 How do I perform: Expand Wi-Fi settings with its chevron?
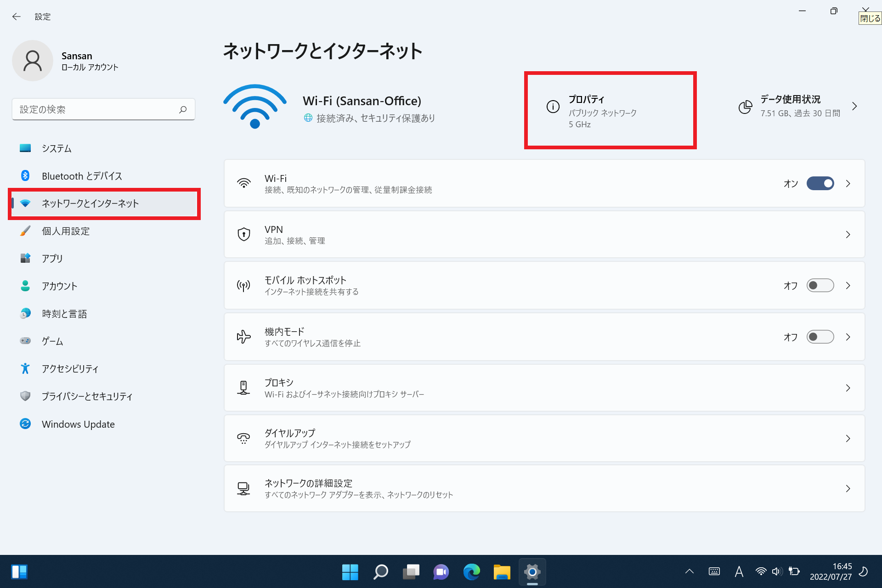pyautogui.click(x=848, y=183)
